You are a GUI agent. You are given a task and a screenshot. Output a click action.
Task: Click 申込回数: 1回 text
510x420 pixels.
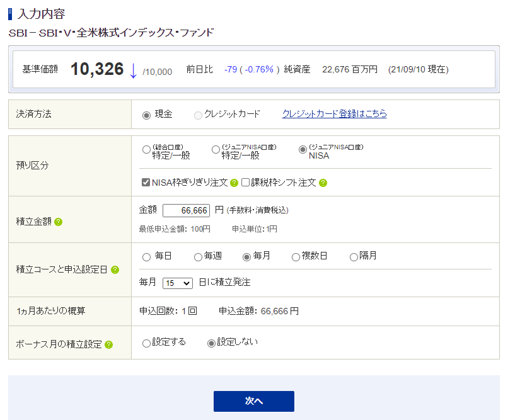168,311
